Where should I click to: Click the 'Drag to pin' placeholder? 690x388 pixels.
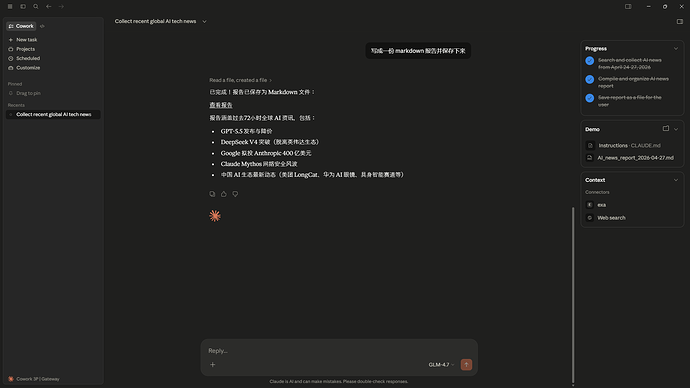28,93
